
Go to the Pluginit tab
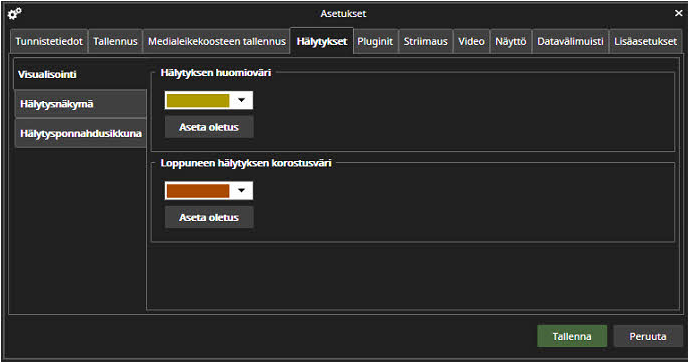(375, 41)
